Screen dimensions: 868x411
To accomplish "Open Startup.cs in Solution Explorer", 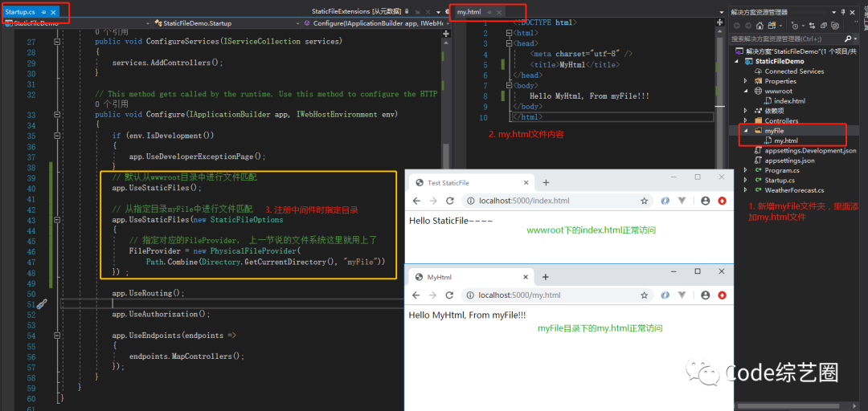I will [x=780, y=181].
